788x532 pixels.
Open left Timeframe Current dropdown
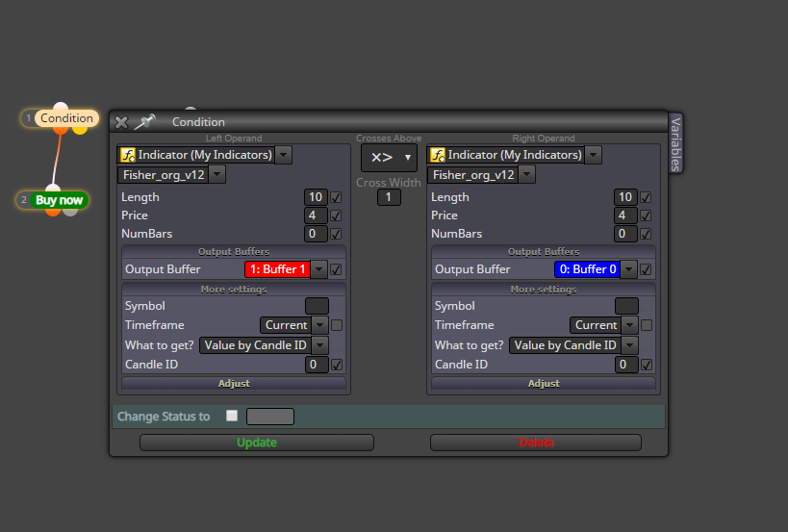click(319, 325)
